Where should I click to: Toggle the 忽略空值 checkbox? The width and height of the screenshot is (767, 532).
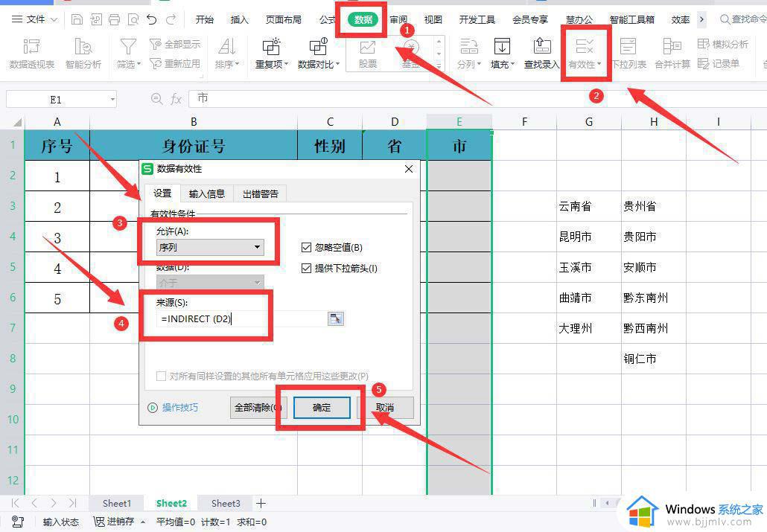coord(306,248)
